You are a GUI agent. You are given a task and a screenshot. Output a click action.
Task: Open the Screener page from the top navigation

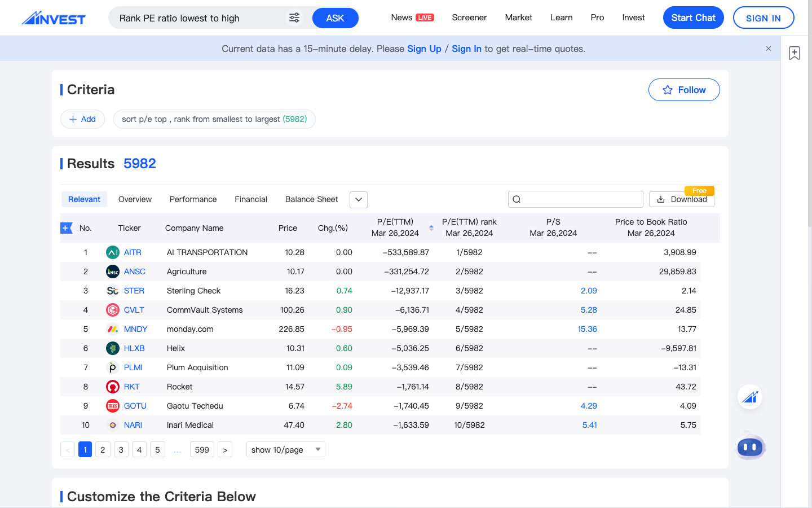coord(469,17)
